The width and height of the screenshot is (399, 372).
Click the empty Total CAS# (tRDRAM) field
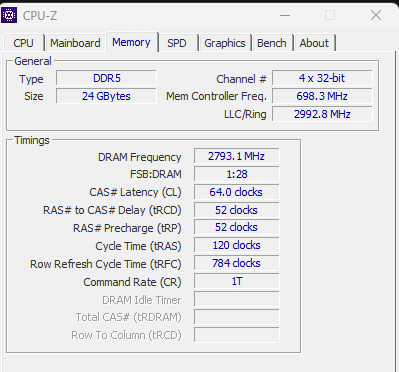(x=237, y=317)
